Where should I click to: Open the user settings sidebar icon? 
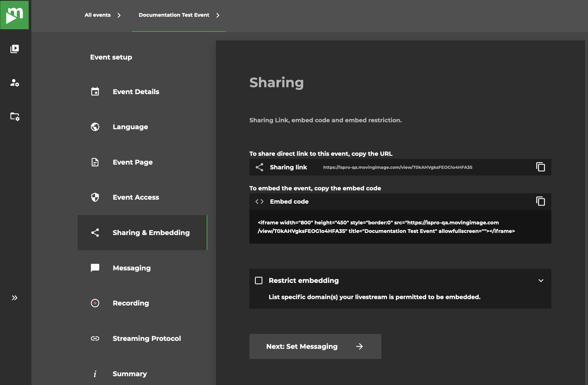(15, 83)
